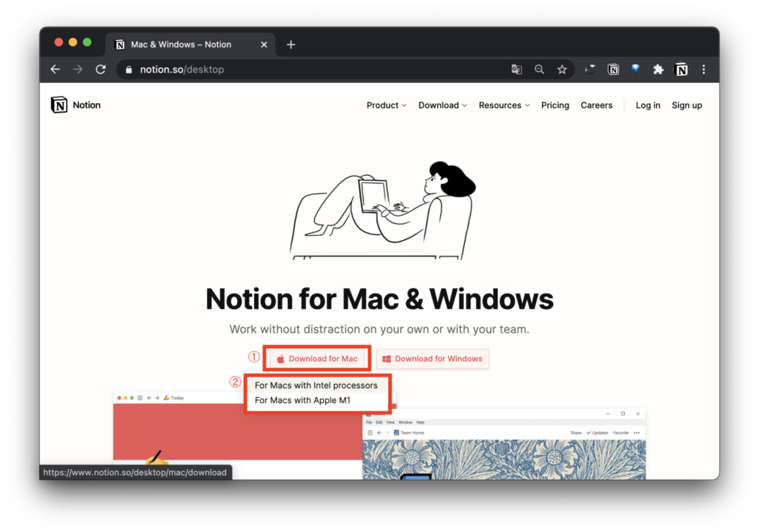Screen dimensions: 759x532
Task: Open Chrome three-dot menu
Action: [x=703, y=69]
